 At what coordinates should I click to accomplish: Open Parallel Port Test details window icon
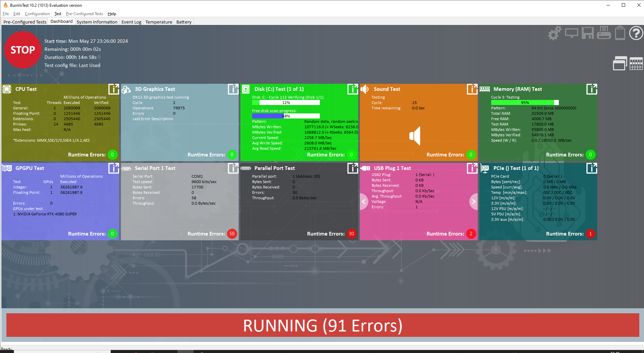[353, 168]
